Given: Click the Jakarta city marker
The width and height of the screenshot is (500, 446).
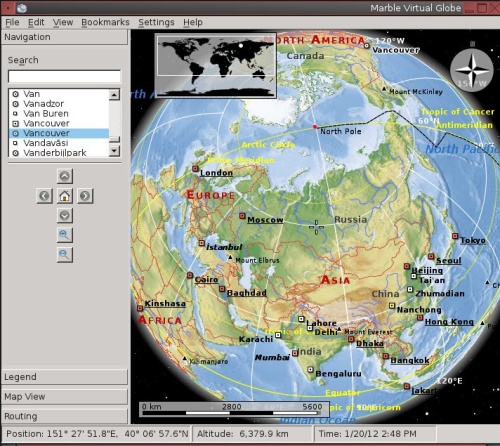Looking at the screenshot, I should (407, 386).
